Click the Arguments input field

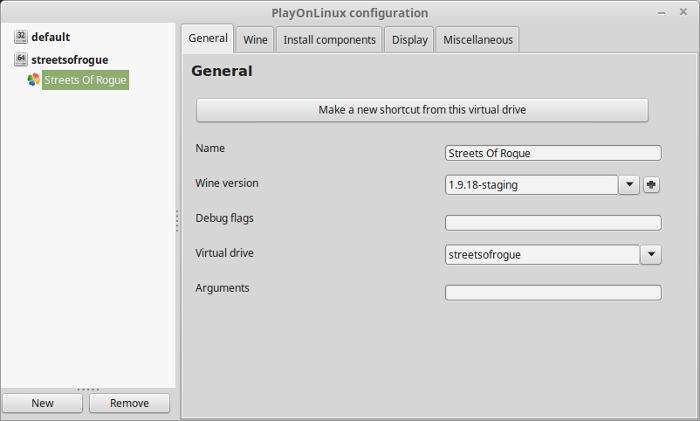coord(553,292)
